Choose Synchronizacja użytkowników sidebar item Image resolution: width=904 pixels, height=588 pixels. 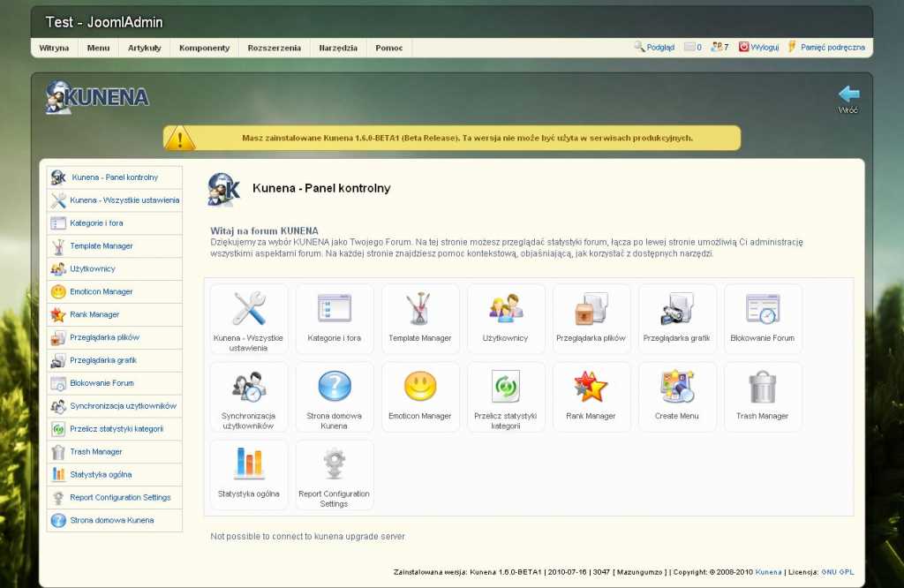115,406
